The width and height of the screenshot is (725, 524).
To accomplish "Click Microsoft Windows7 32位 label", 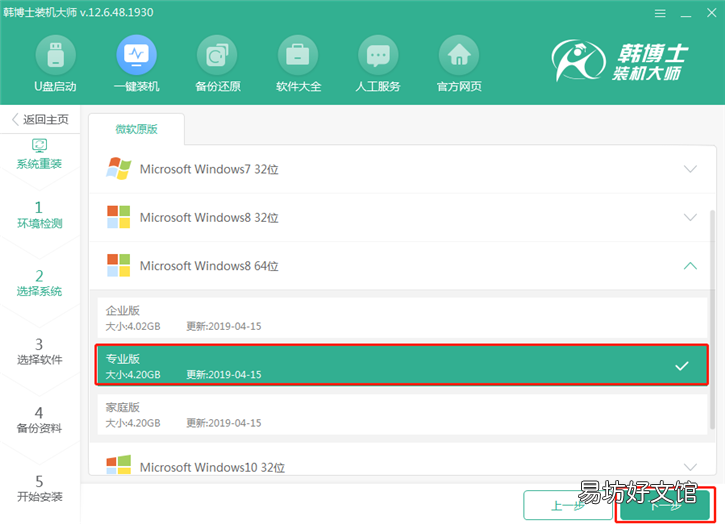I will click(x=209, y=169).
